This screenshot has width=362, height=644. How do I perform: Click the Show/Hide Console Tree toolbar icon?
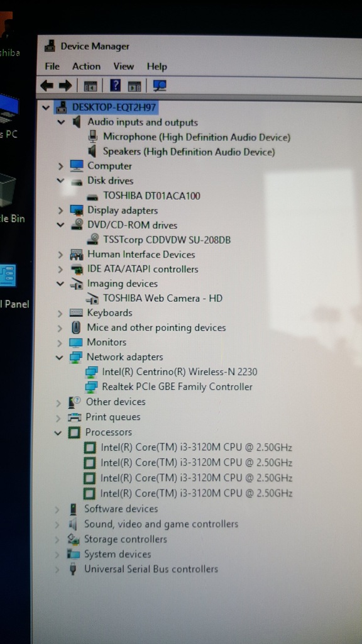point(90,86)
